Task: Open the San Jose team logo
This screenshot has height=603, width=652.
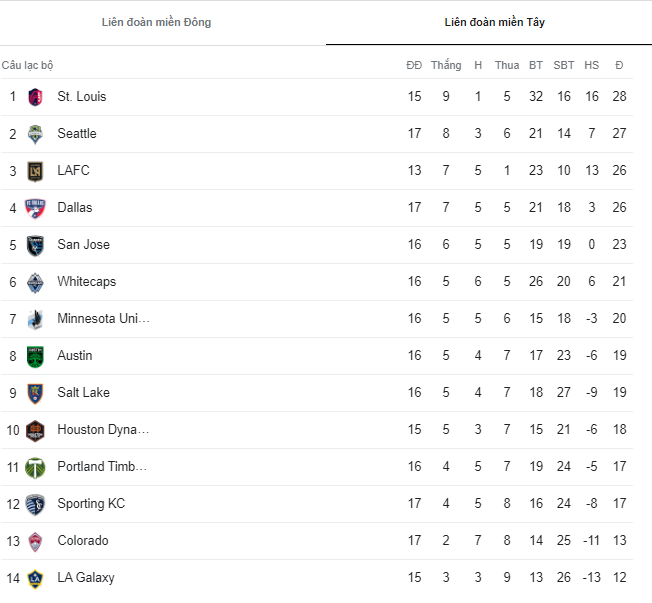Action: click(x=36, y=245)
